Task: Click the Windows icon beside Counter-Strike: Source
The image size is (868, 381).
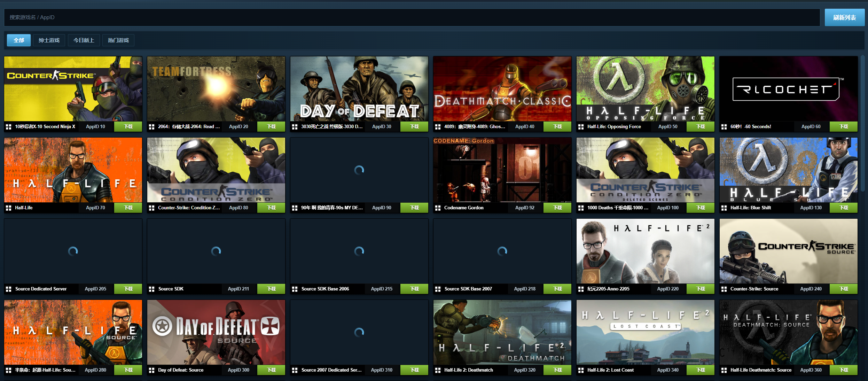Action: click(x=724, y=289)
